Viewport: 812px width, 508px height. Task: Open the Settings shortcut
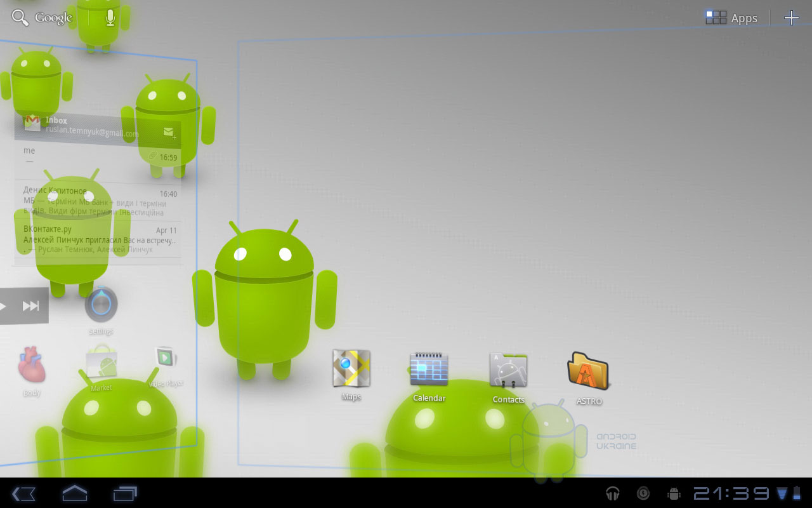pos(101,311)
